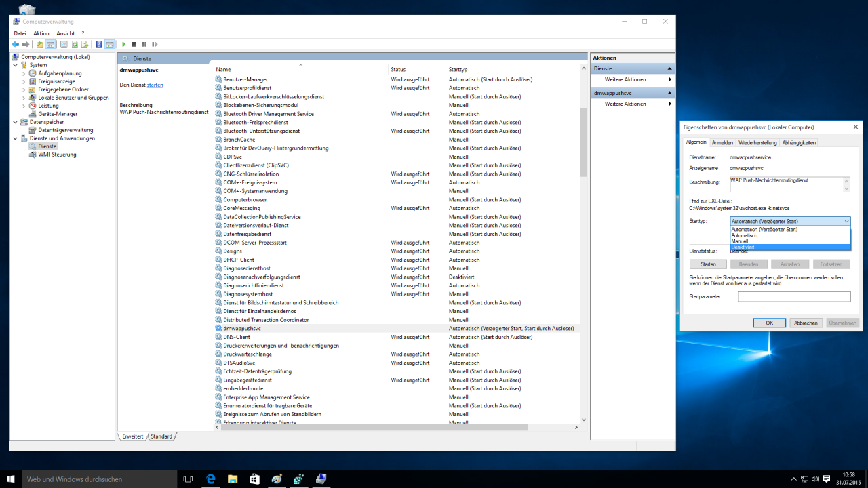Open File Explorer from the taskbar
The width and height of the screenshot is (868, 488).
233,479
